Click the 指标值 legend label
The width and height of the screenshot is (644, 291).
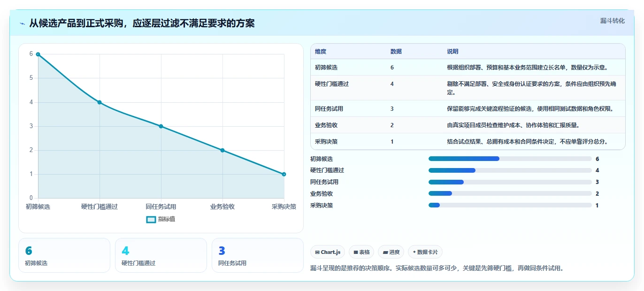[167, 219]
